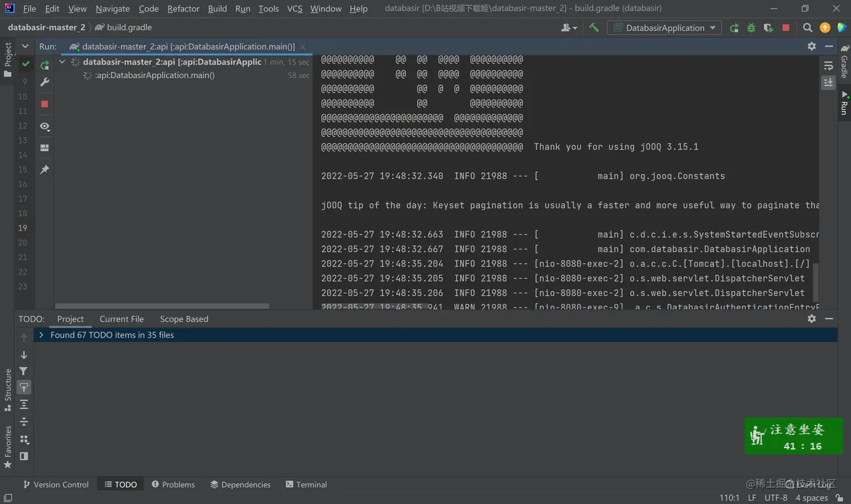Expand all TODO items using the toolbar icon
851x504 pixels.
(24, 404)
